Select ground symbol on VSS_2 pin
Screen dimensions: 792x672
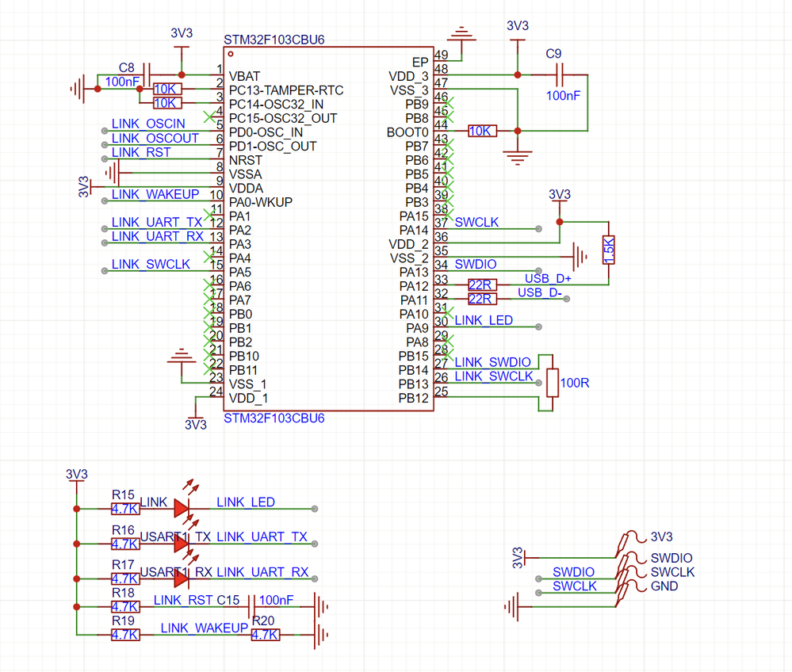[580, 257]
